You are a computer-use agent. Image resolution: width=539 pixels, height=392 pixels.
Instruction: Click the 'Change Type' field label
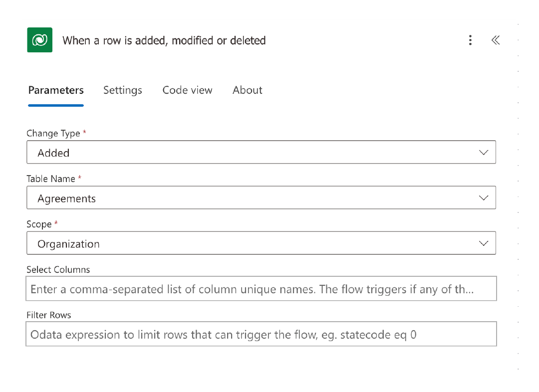(x=53, y=133)
